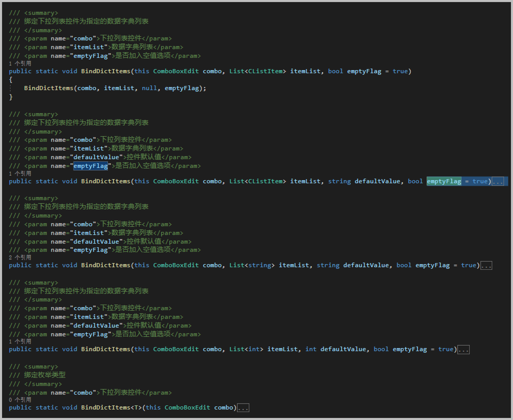Expand the highlighted ellipsis after string defaultValue CListItem overload
The image size is (513, 420).
click(498, 182)
